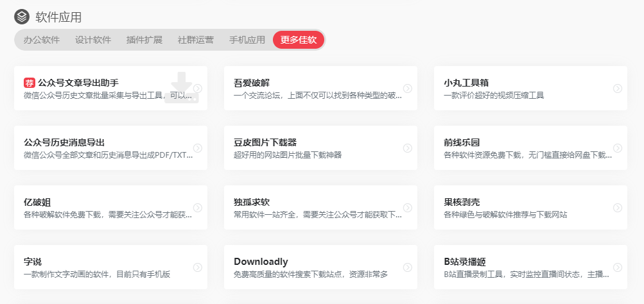Click description starting 常用软件一站齐全
644x304 pixels.
pos(318,215)
